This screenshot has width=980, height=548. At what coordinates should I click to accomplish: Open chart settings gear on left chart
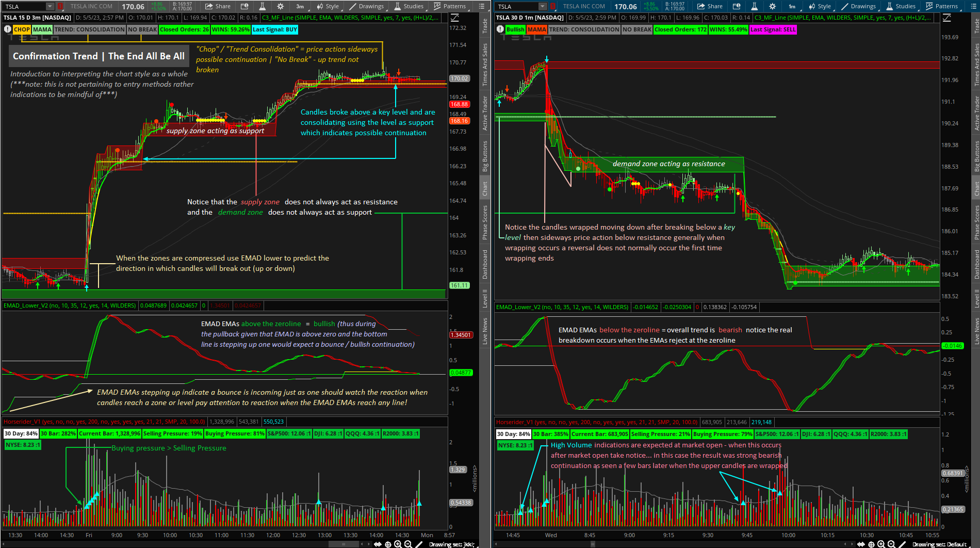(280, 6)
